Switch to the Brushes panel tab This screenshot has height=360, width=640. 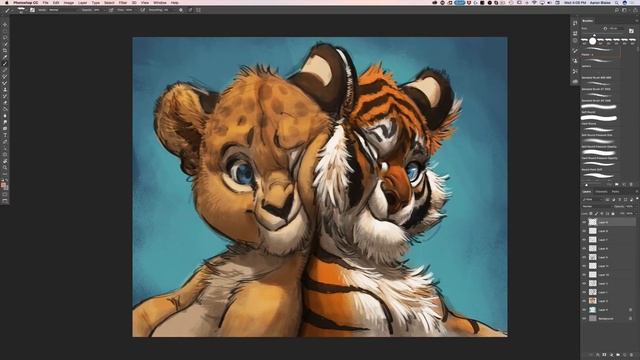588,20
